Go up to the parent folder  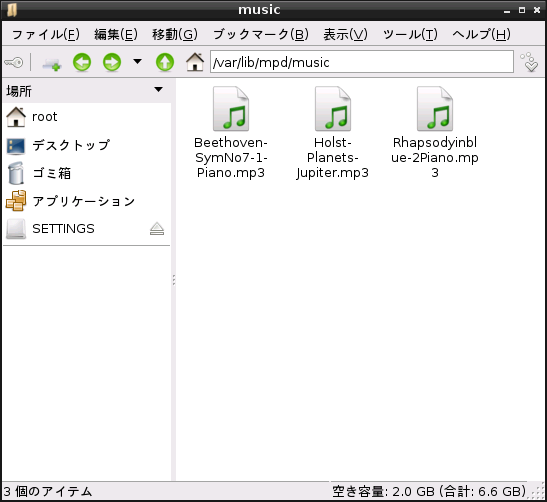[165, 63]
